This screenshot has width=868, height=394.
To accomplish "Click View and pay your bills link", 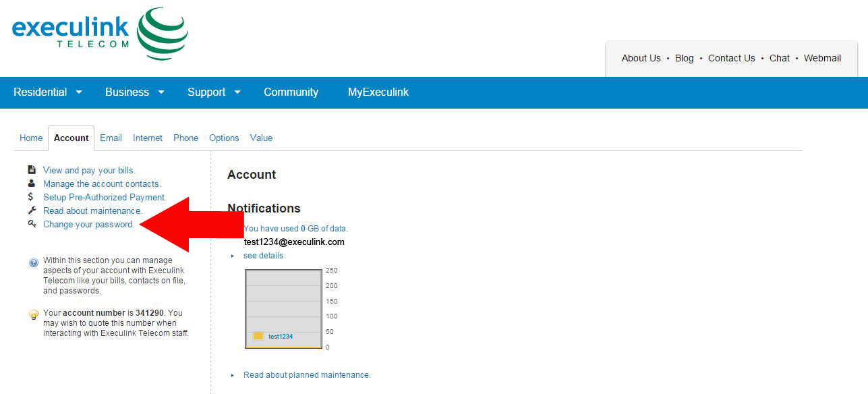I will (x=89, y=170).
